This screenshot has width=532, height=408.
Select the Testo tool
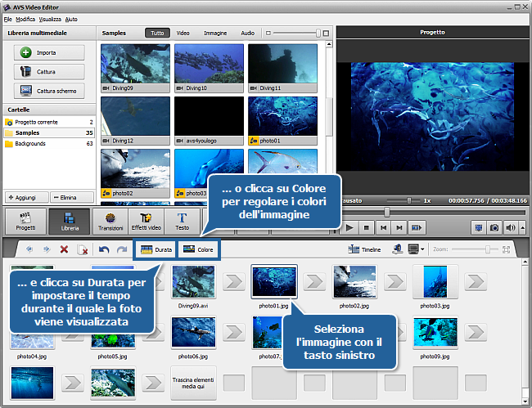[182, 222]
